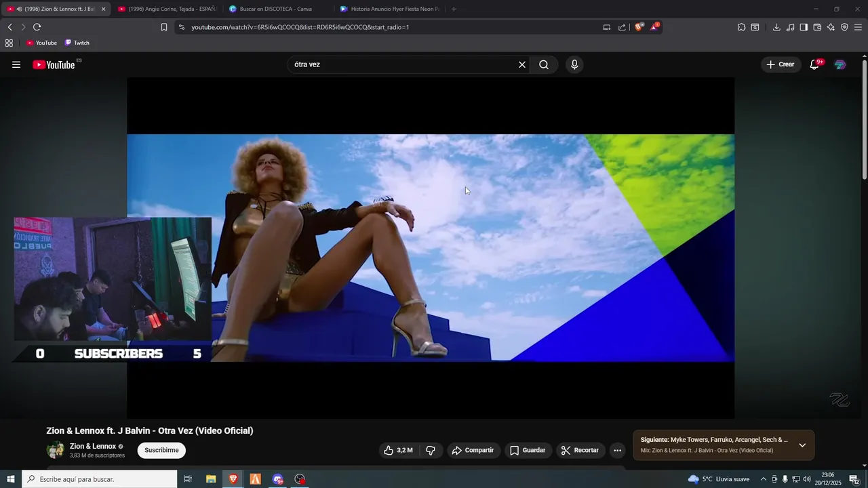Screen dimensions: 868x488
Task: Open Brave VPN shield icon
Action: point(844,27)
